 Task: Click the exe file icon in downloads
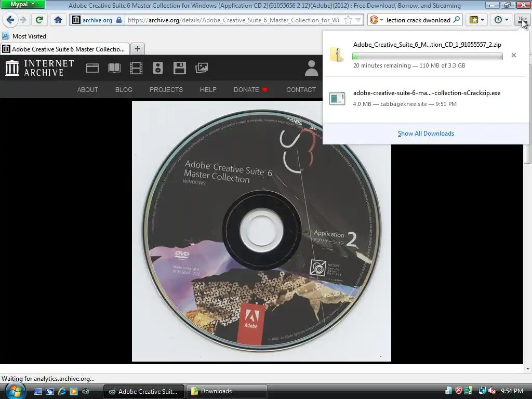click(337, 98)
